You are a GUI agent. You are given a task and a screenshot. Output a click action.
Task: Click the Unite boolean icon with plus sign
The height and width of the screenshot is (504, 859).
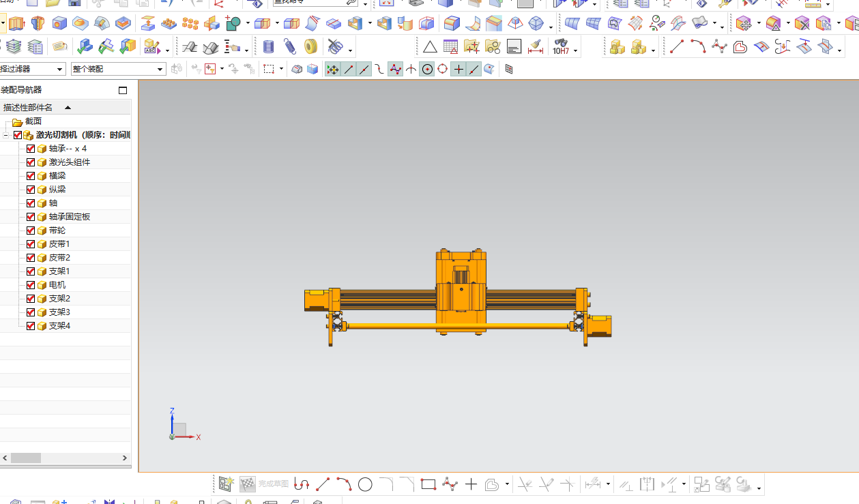tap(233, 25)
